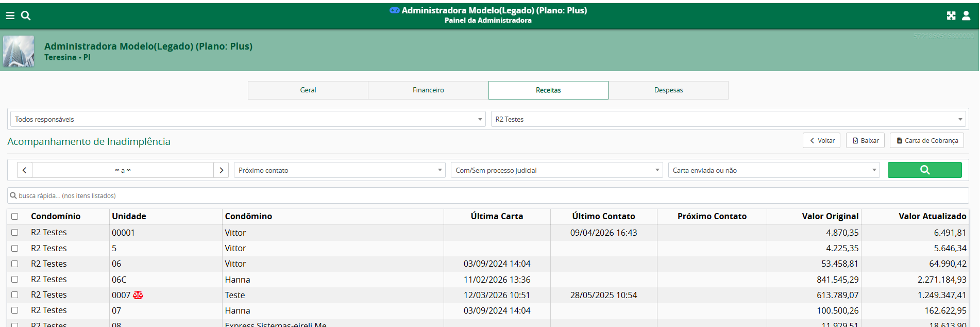The image size is (980, 327).
Task: Click the green search button
Action: 924,170
